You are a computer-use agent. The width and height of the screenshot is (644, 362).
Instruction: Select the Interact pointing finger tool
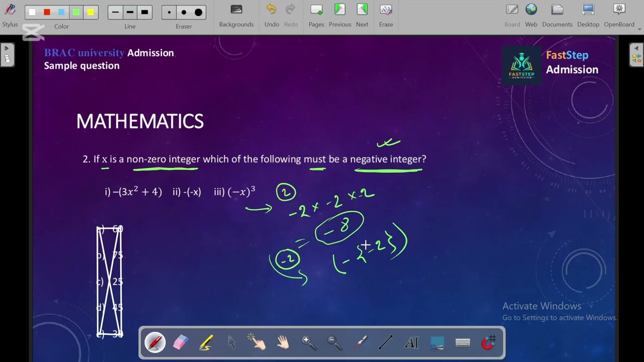[257, 343]
